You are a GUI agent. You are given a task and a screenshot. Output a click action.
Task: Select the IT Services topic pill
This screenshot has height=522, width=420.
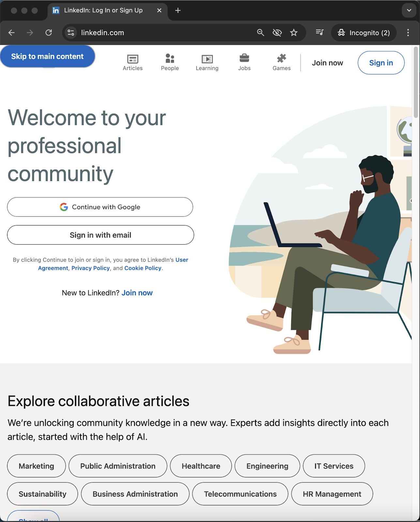click(x=334, y=466)
